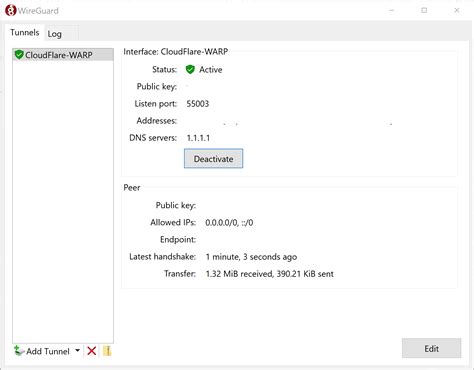Screen dimensions: 474x370
Task: Click the interface Public key label
Action: [x=157, y=87]
